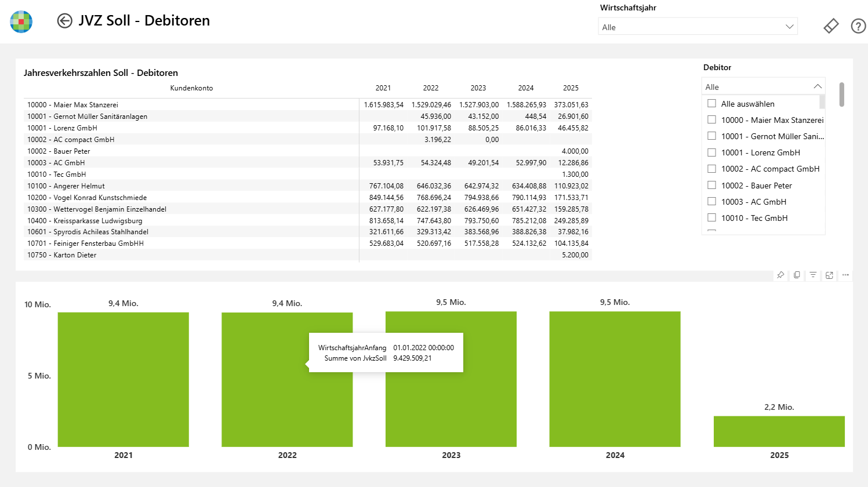Select the 2021 bar in the chart
This screenshot has height=487, width=868.
(123, 380)
